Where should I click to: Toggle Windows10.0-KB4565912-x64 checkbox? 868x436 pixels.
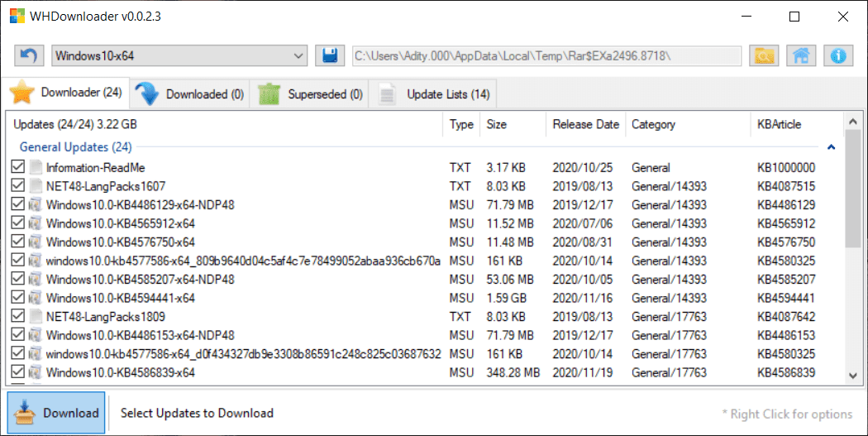(17, 223)
